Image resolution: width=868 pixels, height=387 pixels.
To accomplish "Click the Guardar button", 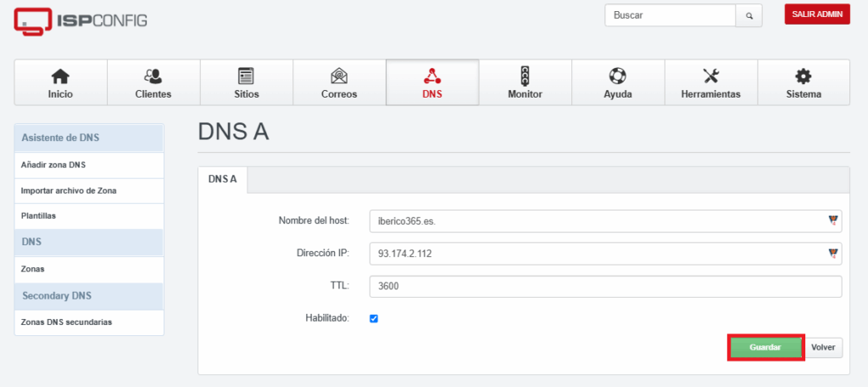I will click(x=765, y=348).
